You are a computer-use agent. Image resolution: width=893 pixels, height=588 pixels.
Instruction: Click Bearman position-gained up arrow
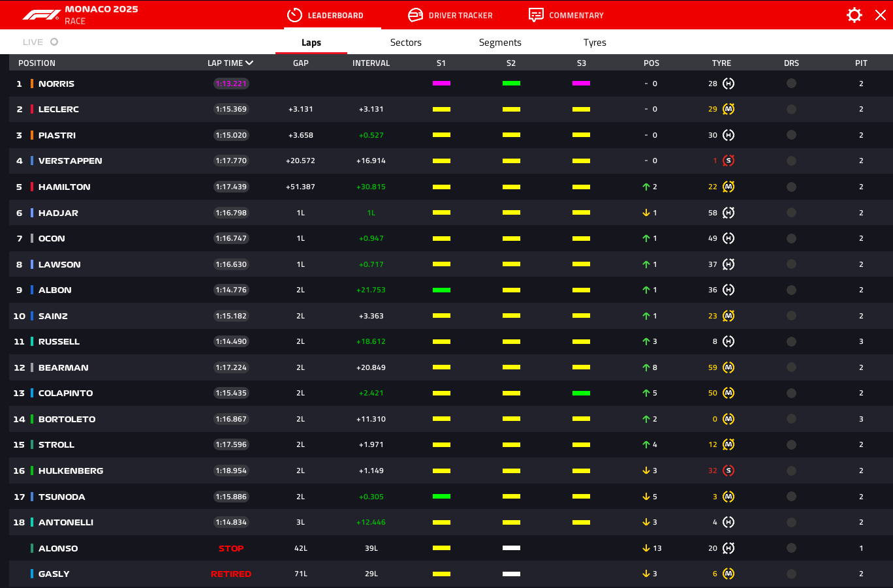tap(646, 367)
